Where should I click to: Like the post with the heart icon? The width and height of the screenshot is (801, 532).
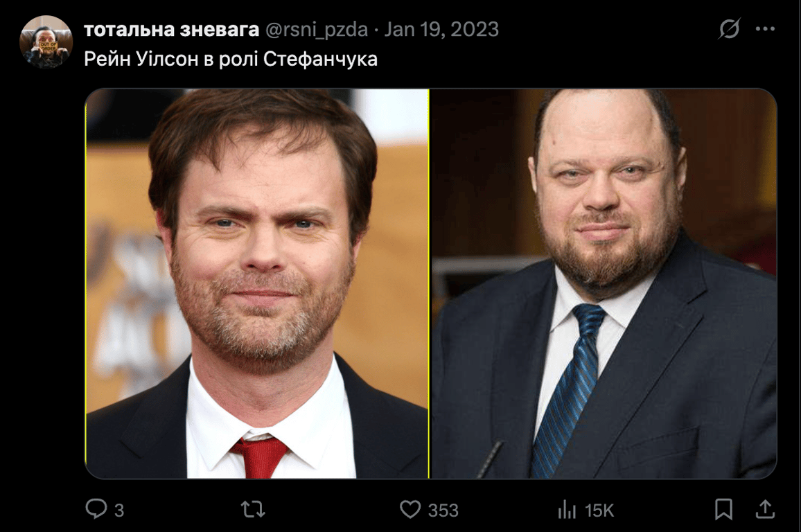point(410,509)
